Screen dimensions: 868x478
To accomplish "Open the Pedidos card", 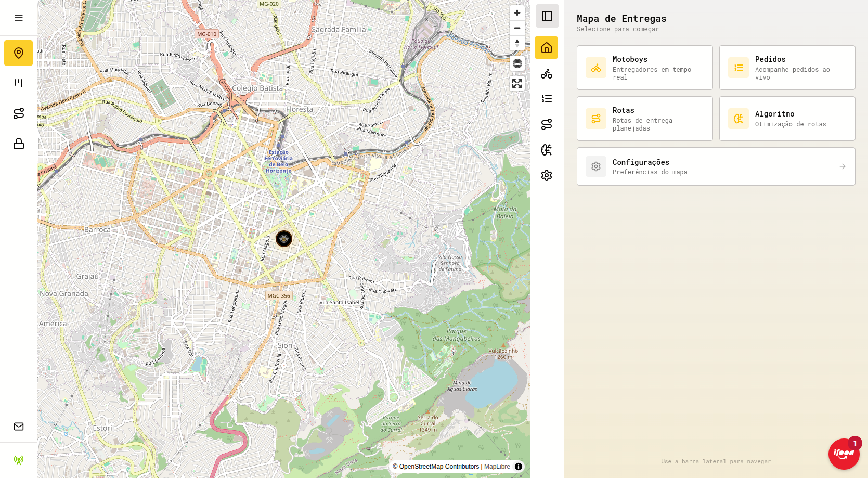I will [x=787, y=68].
